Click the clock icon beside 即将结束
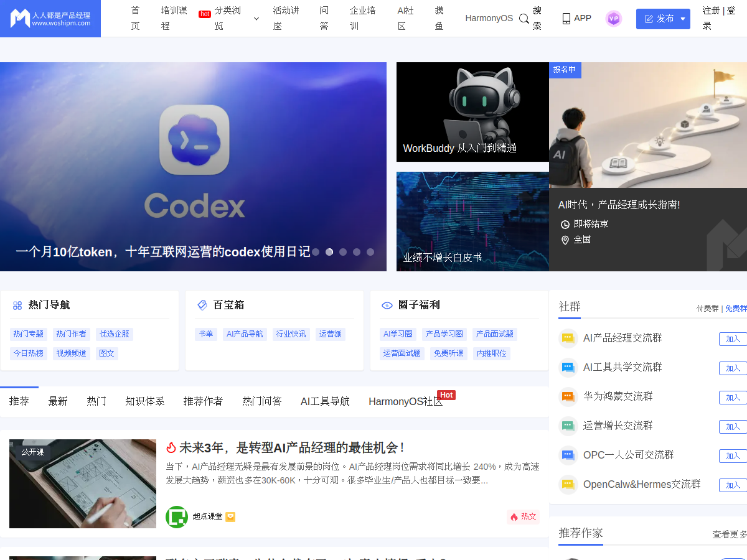Screen dimensions: 747x560 click(x=565, y=224)
